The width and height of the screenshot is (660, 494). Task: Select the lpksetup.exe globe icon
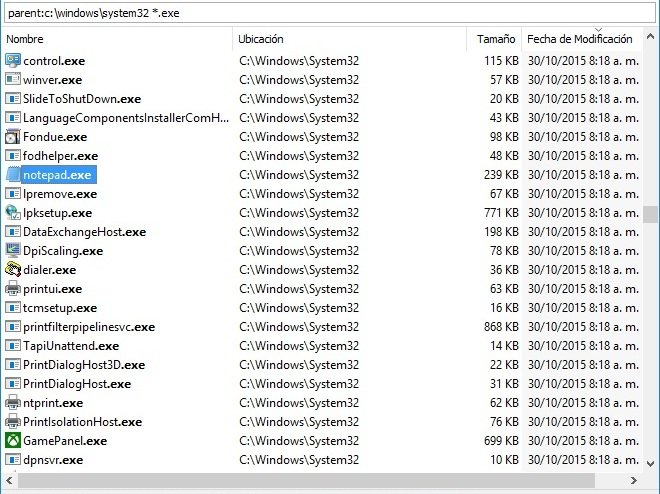point(13,212)
